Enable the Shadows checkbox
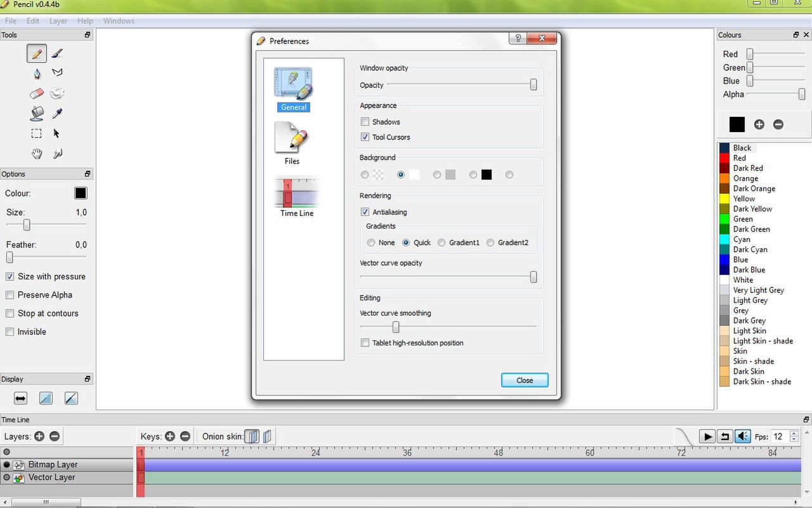The image size is (812, 508). [x=365, y=122]
